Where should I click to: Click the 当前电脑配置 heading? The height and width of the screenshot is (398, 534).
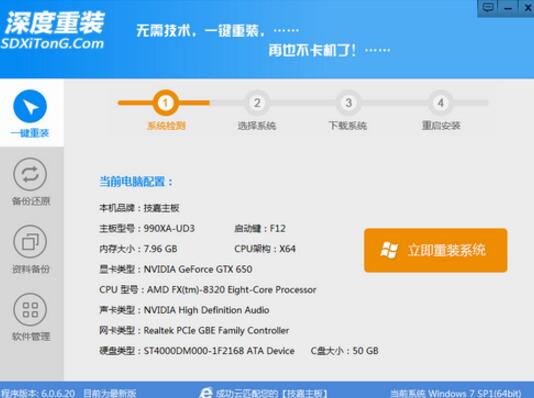click(x=136, y=181)
